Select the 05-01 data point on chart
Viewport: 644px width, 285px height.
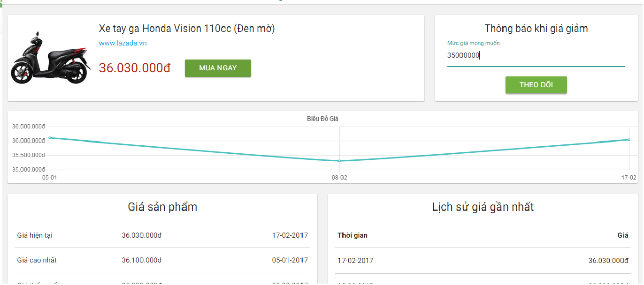(x=50, y=138)
